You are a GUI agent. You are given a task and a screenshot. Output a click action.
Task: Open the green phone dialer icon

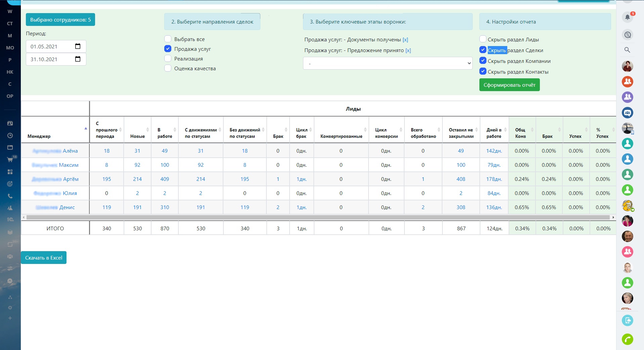click(x=627, y=339)
